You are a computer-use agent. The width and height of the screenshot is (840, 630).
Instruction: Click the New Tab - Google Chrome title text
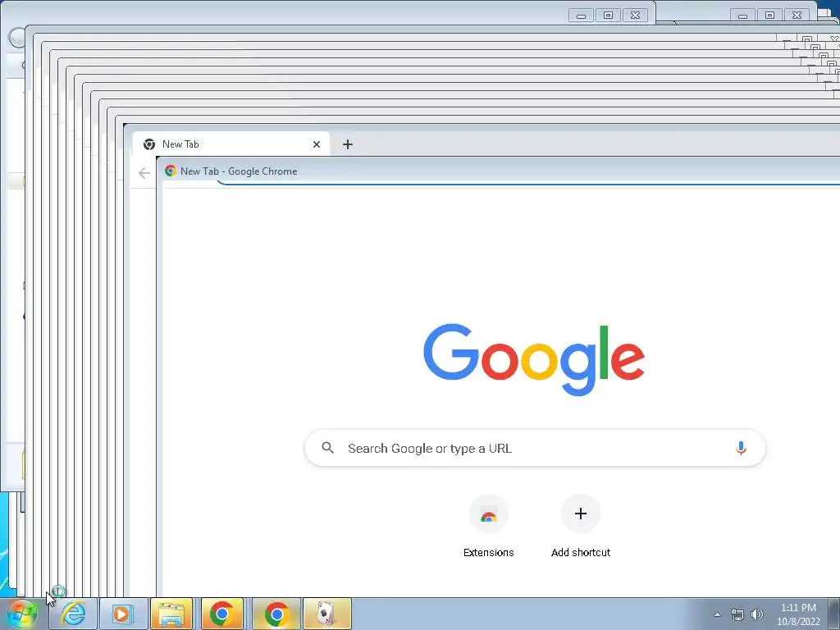[239, 171]
